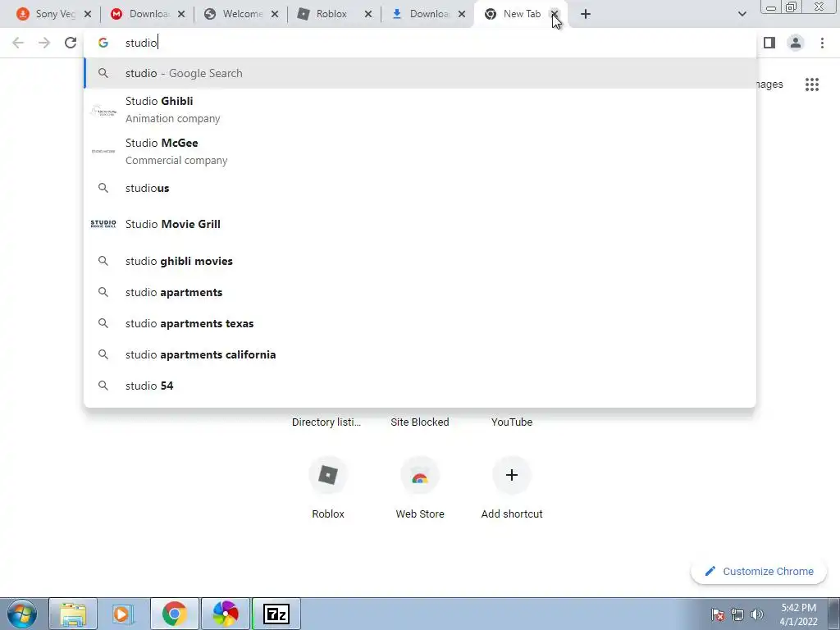Screen dimensions: 840x630
Task: Open a new tab with plus button
Action: [586, 14]
